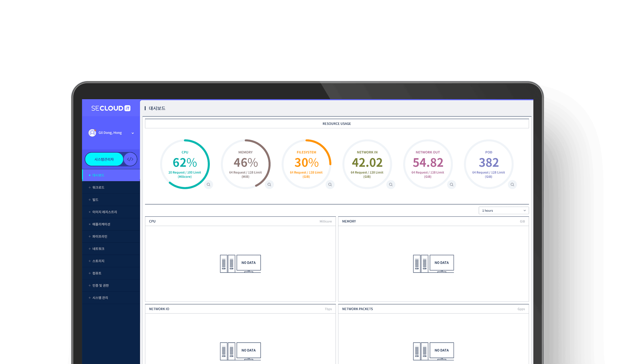Expand the 네트워크 sidebar section
The width and height of the screenshot is (617, 364).
(x=111, y=249)
